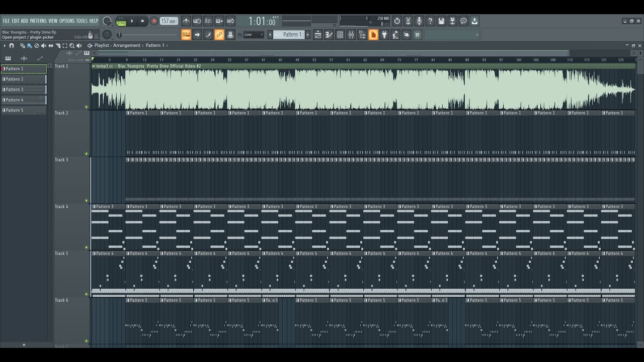The width and height of the screenshot is (644, 362).
Task: Select Pattern 5 in the picker
Action: 24,110
